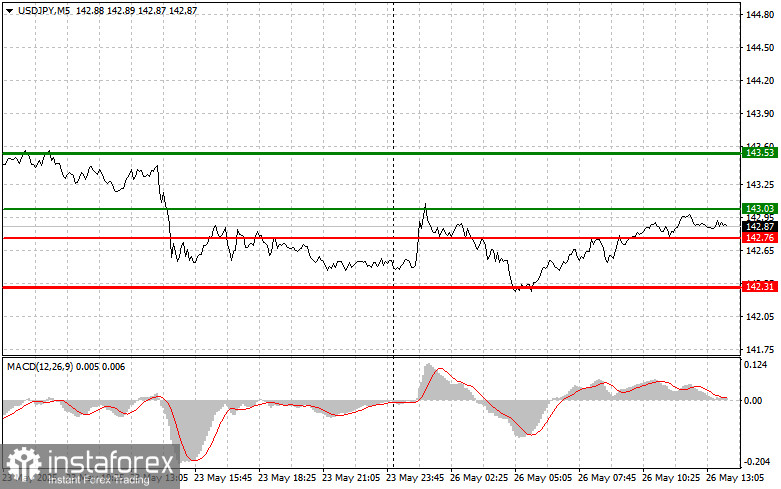Click the chart menu triangle beside USDJPY
Viewport: 781px width, 489px height.
tap(9, 10)
